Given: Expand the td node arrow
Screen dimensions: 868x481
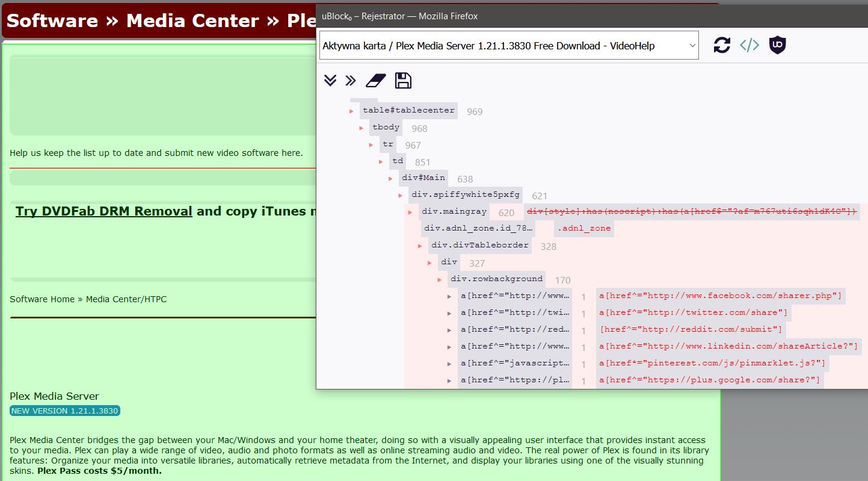Looking at the screenshot, I should (x=381, y=162).
